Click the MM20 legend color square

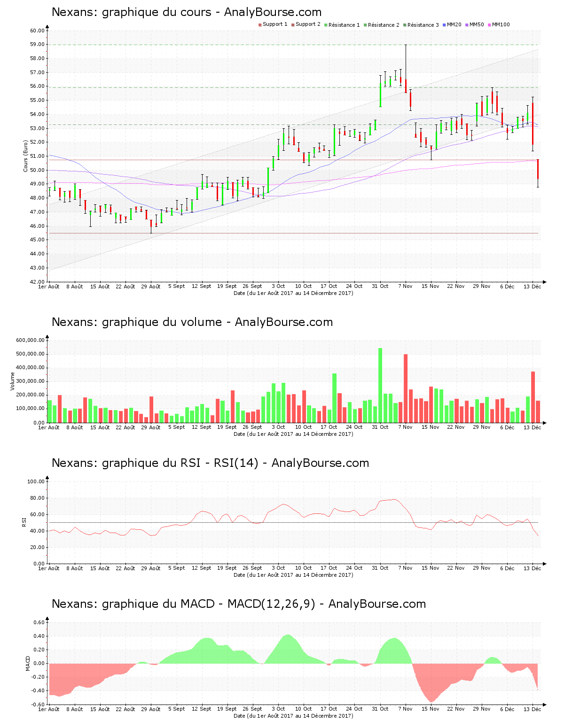coord(444,25)
